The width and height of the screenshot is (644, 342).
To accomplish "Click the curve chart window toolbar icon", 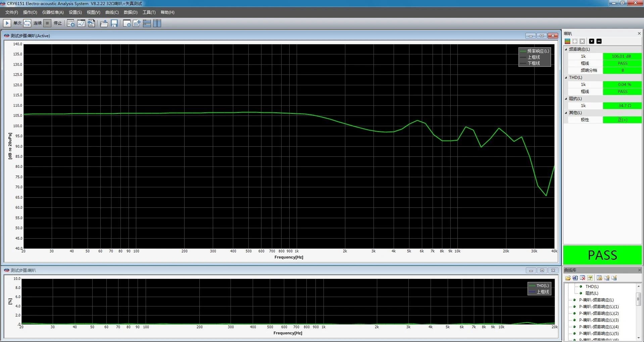I will click(x=81, y=23).
